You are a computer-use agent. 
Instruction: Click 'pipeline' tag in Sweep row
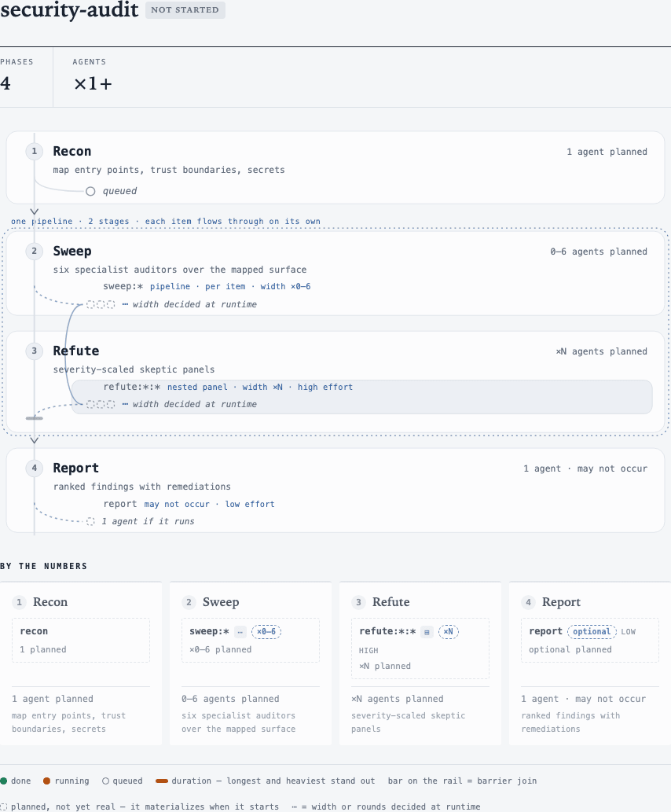[x=170, y=286]
